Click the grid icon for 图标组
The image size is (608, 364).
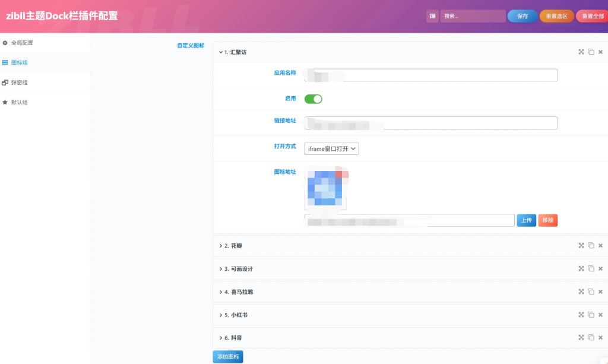[x=5, y=62]
